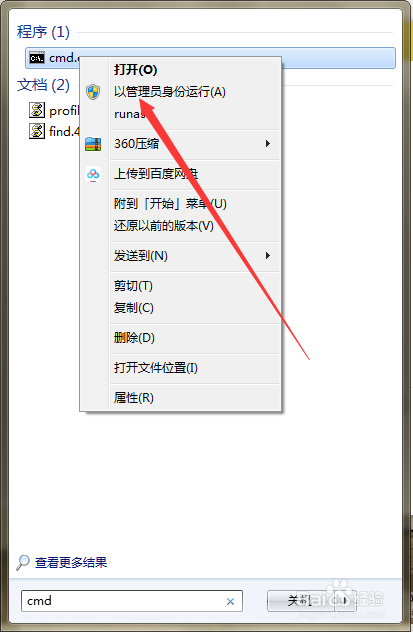Click the administrator shield icon

pyautogui.click(x=93, y=92)
